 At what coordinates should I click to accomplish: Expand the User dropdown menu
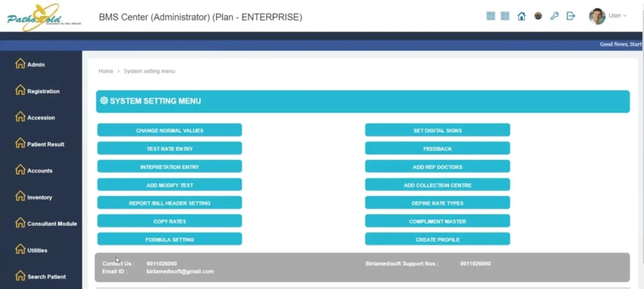[x=618, y=16]
